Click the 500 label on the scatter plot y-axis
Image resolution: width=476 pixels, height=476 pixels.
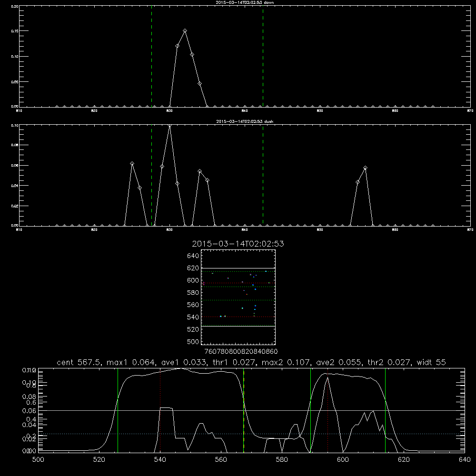193,341
